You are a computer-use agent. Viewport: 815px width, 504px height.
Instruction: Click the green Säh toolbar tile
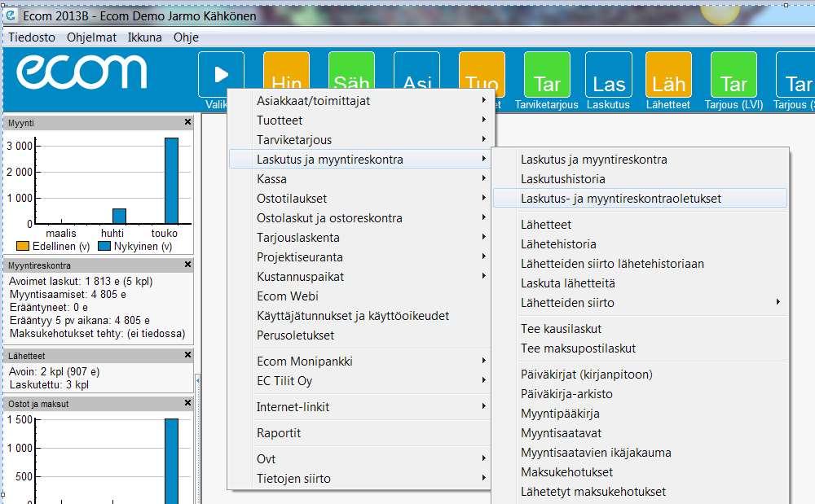pos(351,72)
